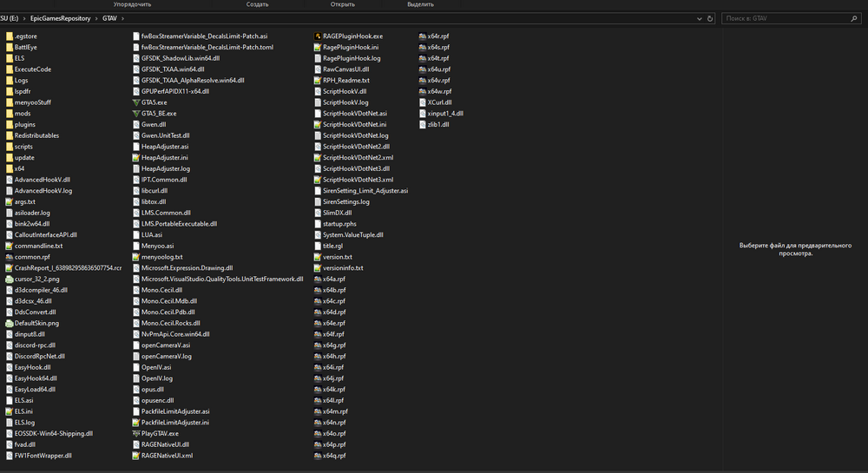868x473 pixels.
Task: Select PackfileLimitAdjuster.asi
Action: click(175, 411)
